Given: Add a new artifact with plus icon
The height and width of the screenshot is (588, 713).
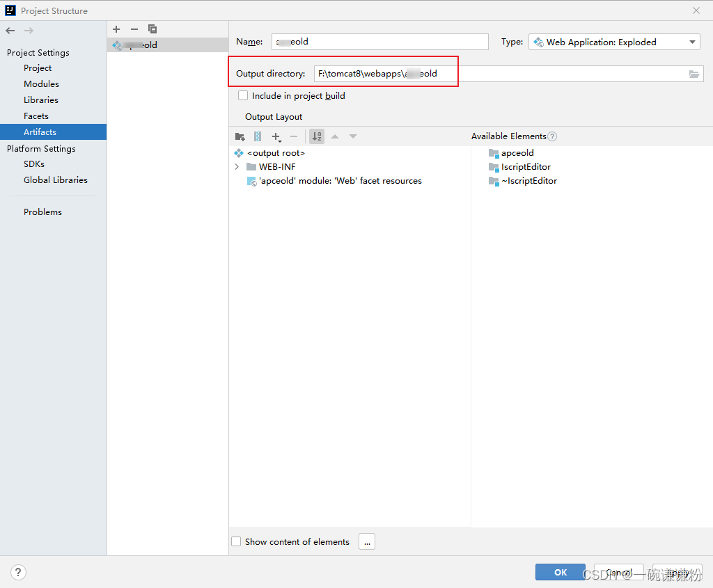Looking at the screenshot, I should click(116, 29).
